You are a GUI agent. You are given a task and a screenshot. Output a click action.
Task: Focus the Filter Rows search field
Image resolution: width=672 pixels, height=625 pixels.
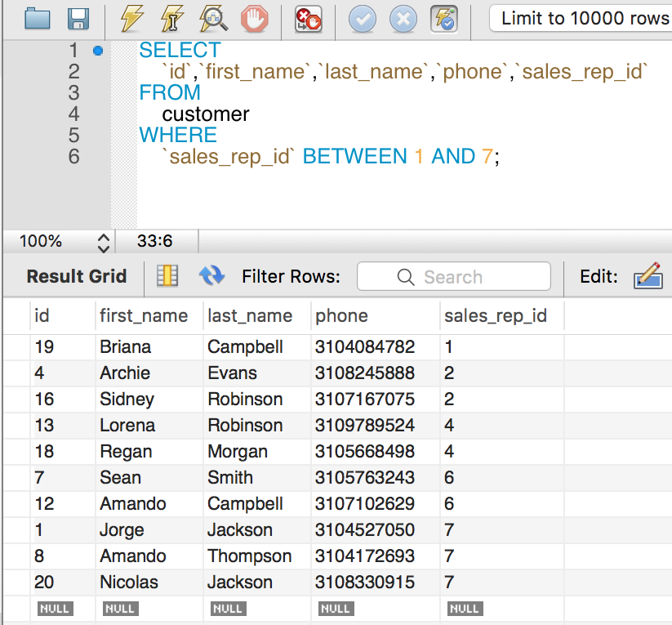coord(453,276)
